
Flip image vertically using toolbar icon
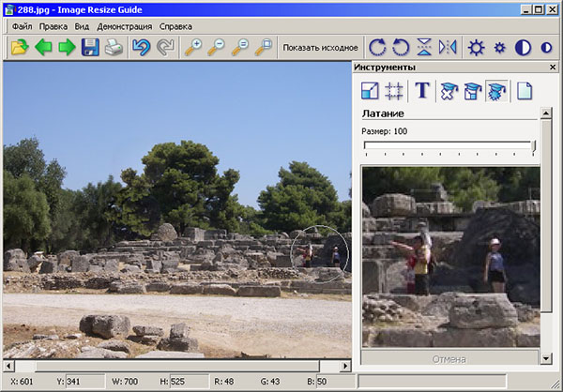[423, 47]
